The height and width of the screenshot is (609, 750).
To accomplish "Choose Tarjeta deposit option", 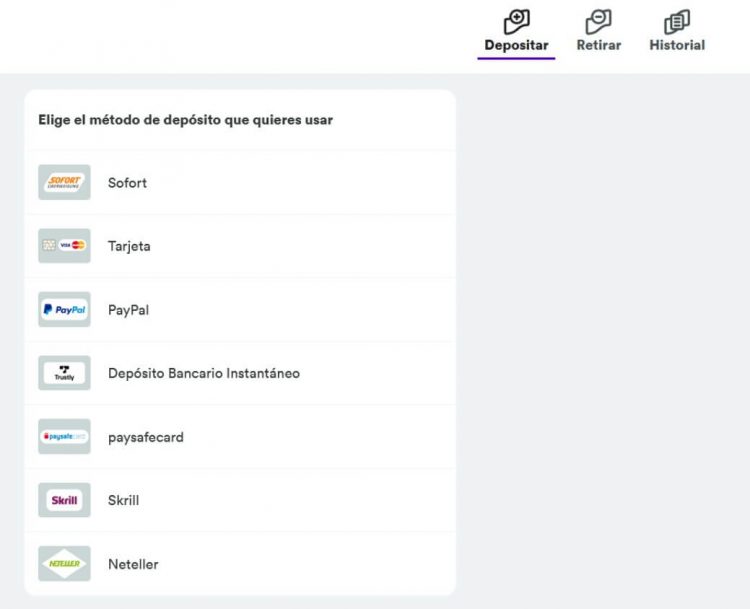I will coord(129,246).
